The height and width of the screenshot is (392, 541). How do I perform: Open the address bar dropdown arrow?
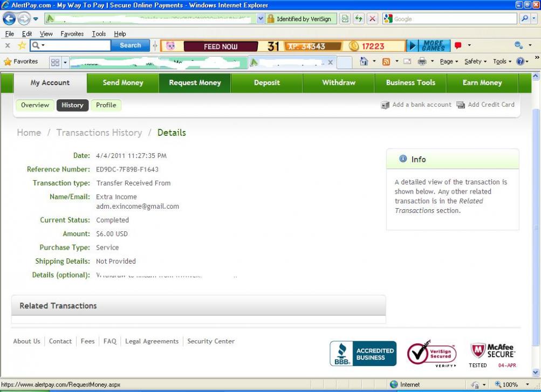261,19
